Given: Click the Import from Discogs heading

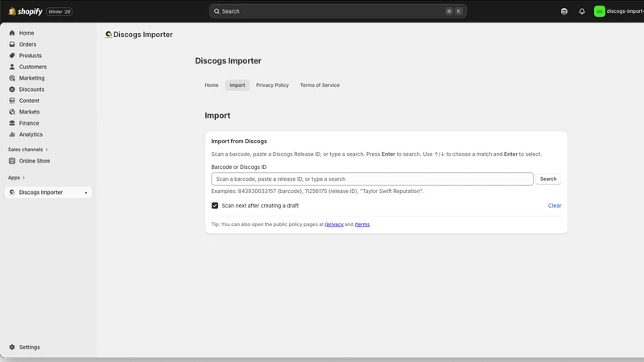Looking at the screenshot, I should pos(239,142).
